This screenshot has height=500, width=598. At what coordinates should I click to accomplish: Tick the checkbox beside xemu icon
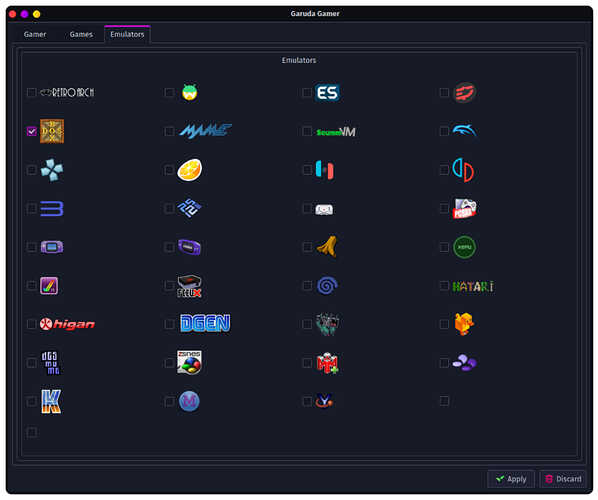[444, 247]
